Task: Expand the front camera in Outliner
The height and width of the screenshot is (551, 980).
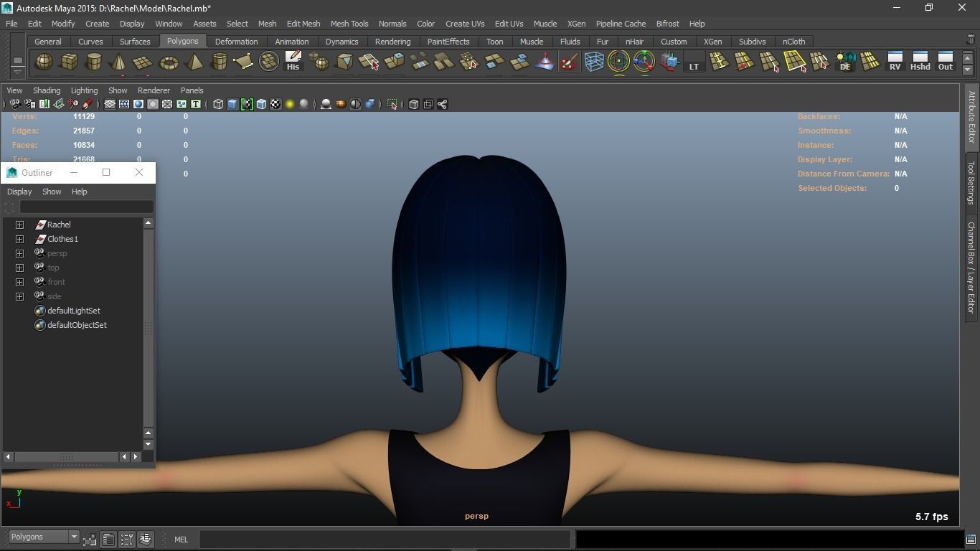Action: coord(20,282)
